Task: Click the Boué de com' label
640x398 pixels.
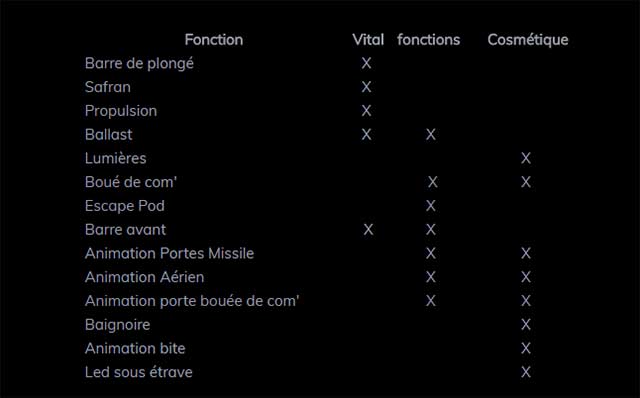Action: click(131, 182)
